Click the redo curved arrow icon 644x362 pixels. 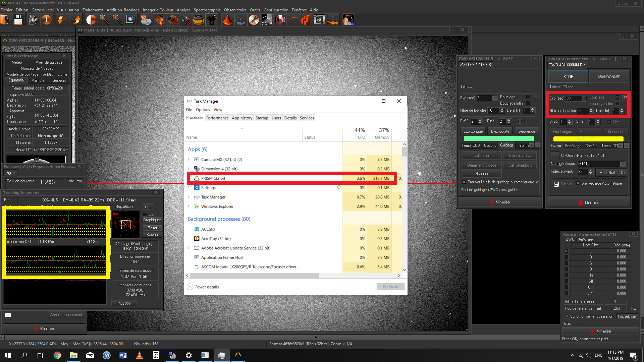(x=76, y=20)
